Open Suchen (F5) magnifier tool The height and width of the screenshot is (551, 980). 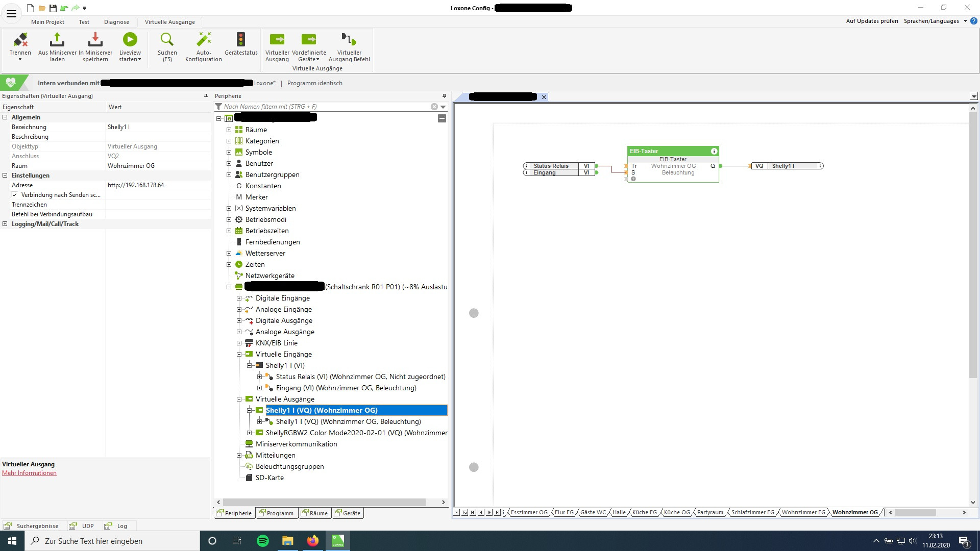(x=167, y=40)
